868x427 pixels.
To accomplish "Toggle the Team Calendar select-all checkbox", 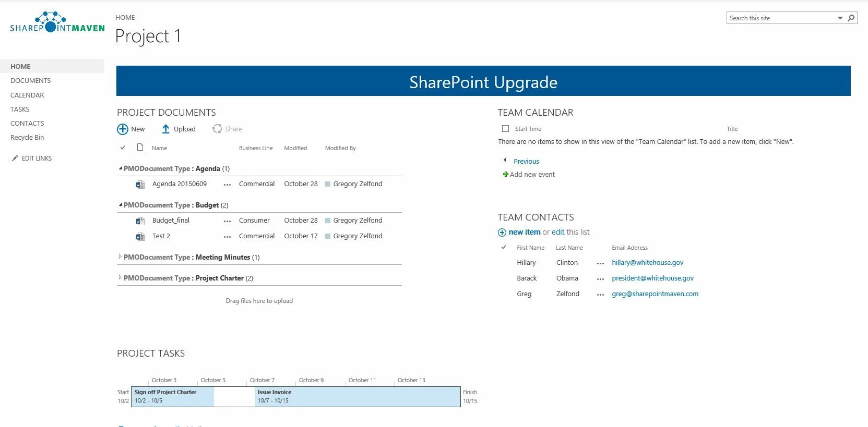I will point(505,128).
